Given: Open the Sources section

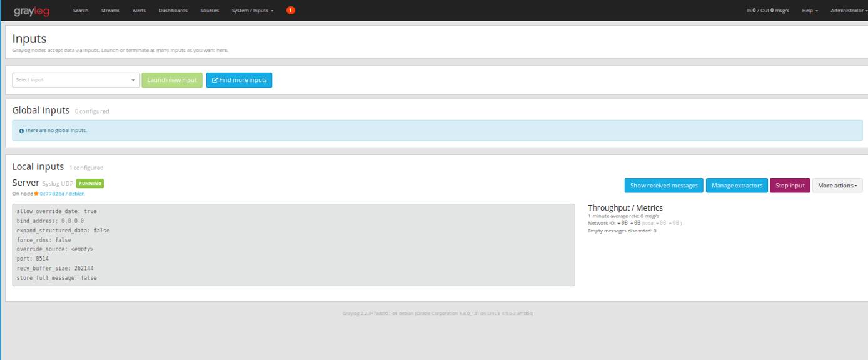Looking at the screenshot, I should (x=209, y=10).
